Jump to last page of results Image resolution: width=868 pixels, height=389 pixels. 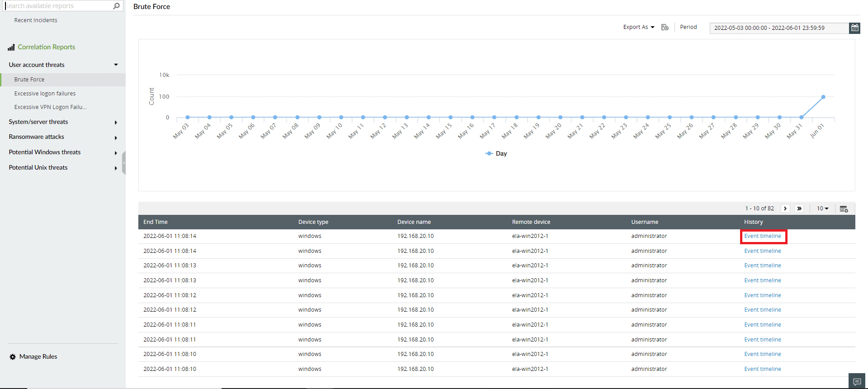tap(799, 209)
